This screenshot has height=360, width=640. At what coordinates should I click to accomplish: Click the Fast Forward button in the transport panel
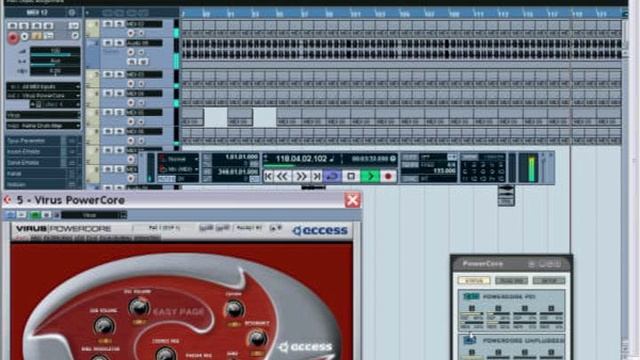coord(301,176)
